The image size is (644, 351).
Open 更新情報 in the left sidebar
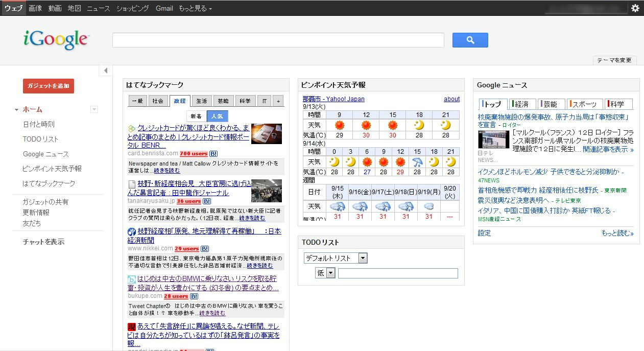click(36, 213)
